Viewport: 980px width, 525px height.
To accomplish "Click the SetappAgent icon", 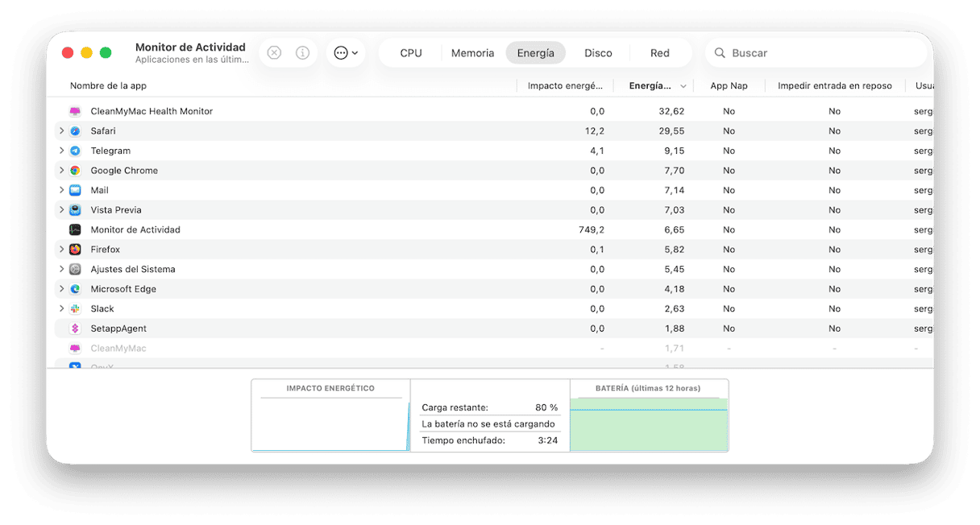I will (75, 329).
